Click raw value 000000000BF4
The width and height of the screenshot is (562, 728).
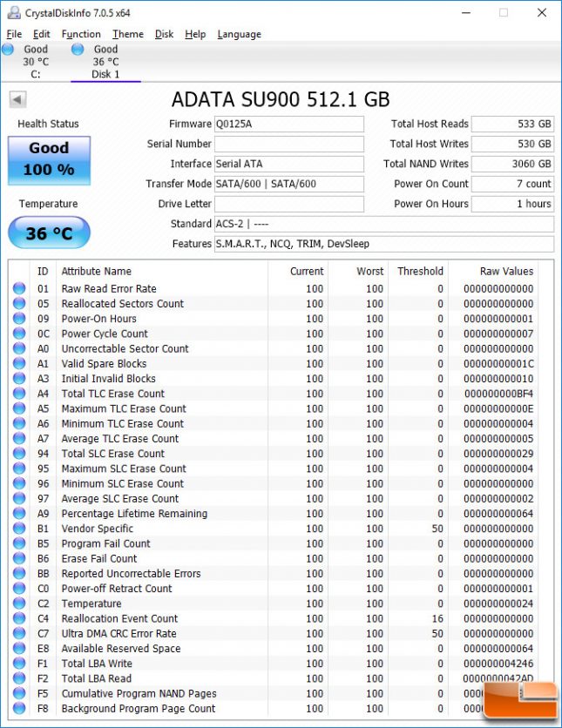pos(498,394)
